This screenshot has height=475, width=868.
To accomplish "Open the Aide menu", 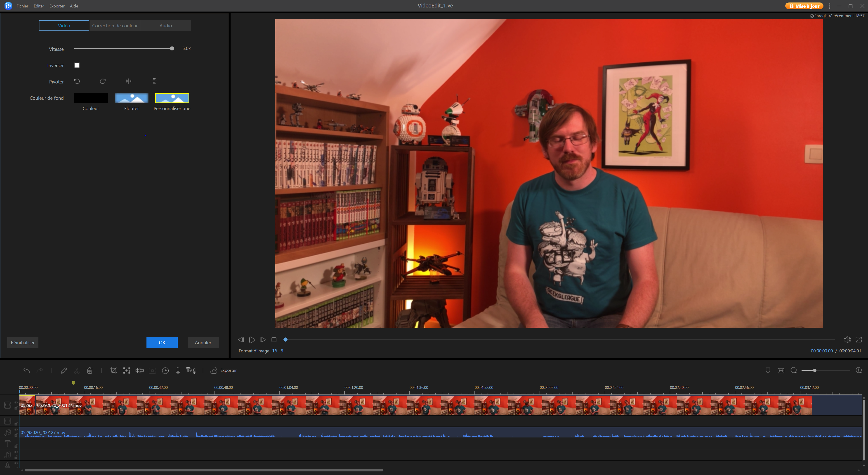I will pyautogui.click(x=74, y=6).
